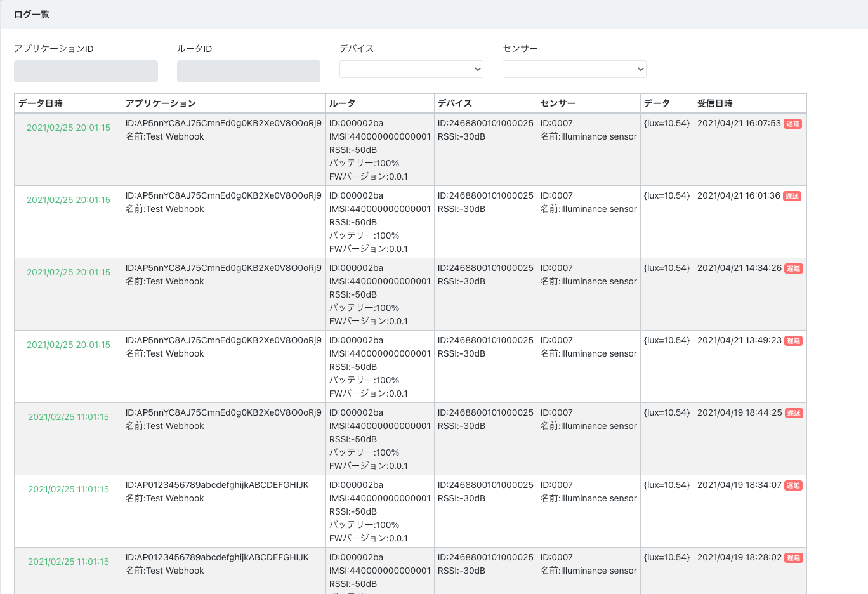Click the アプリケーション column header
Screen dimensions: 868x594
click(161, 103)
